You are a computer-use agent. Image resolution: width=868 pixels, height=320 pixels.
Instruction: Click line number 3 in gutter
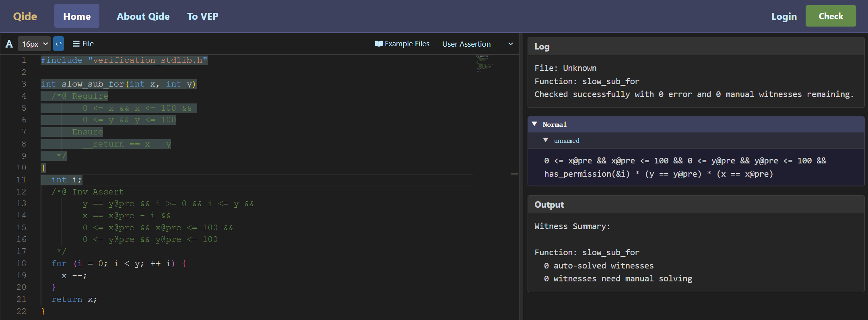(x=24, y=84)
